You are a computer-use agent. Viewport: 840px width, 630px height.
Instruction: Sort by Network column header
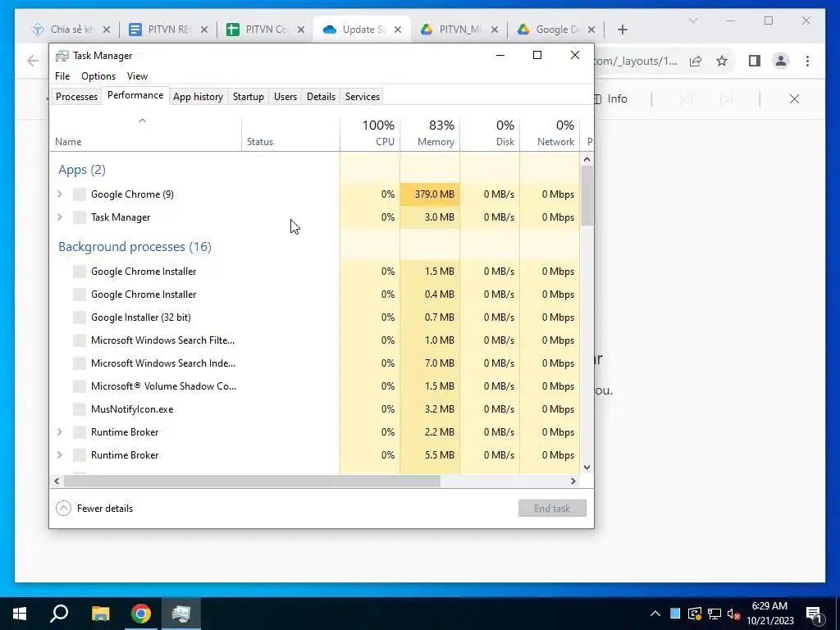pos(550,133)
